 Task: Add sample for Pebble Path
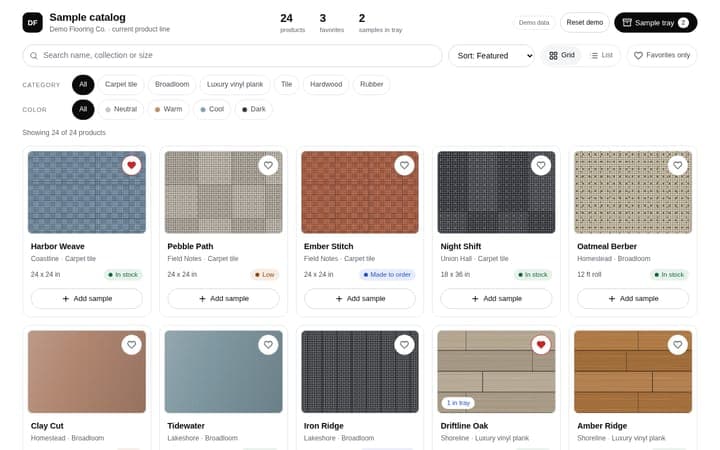tap(223, 298)
